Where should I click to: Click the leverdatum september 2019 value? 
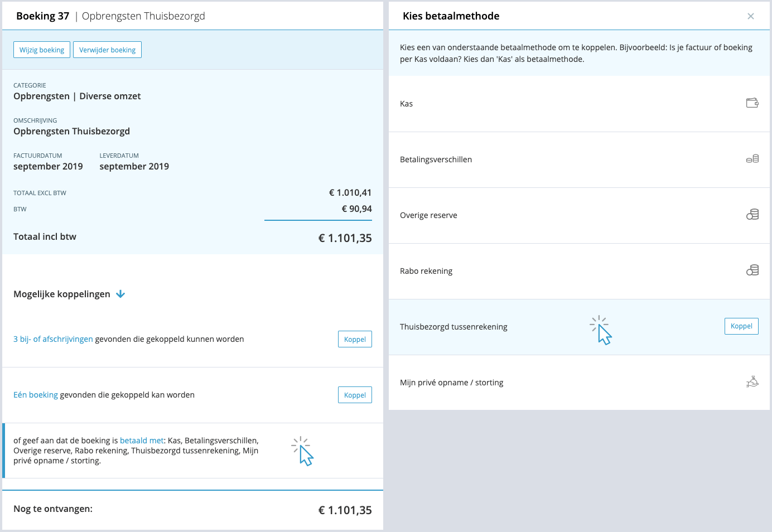tap(134, 166)
